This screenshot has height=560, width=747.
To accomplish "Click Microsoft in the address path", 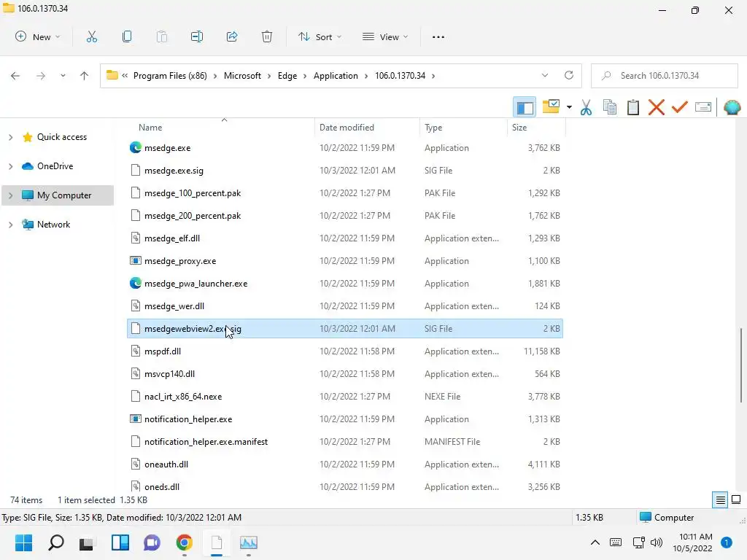I will [242, 76].
